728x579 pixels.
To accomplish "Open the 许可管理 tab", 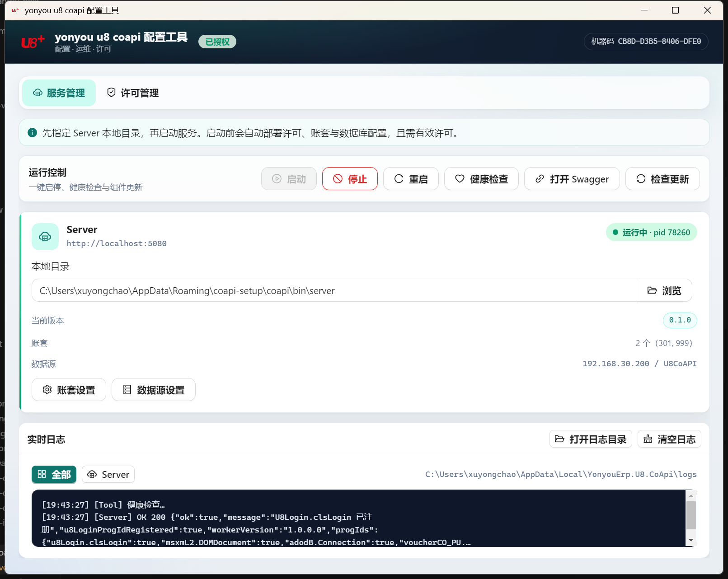I will 133,93.
